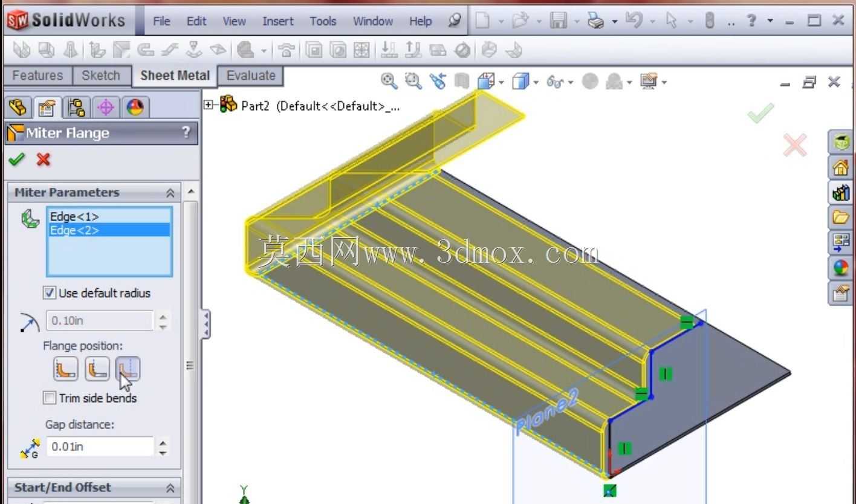Open the Undo dropdown arrow
Screen dimensions: 856x504
click(652, 22)
